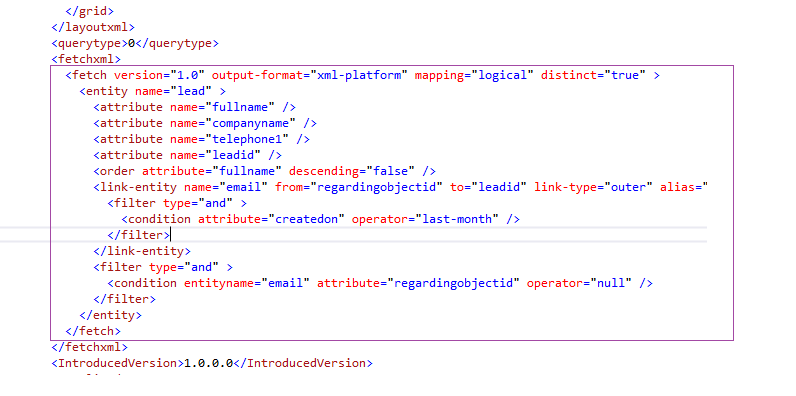The width and height of the screenshot is (796, 396).
Task: Click the closing entity tag
Action: (111, 315)
